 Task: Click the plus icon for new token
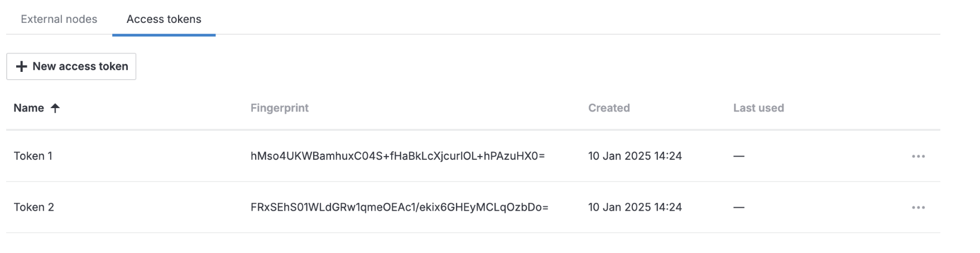point(21,66)
